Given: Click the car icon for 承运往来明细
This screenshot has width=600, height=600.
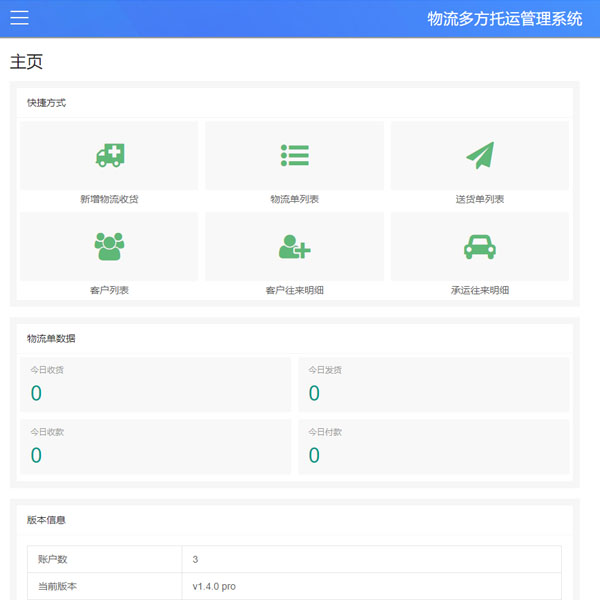Looking at the screenshot, I should click(x=480, y=246).
